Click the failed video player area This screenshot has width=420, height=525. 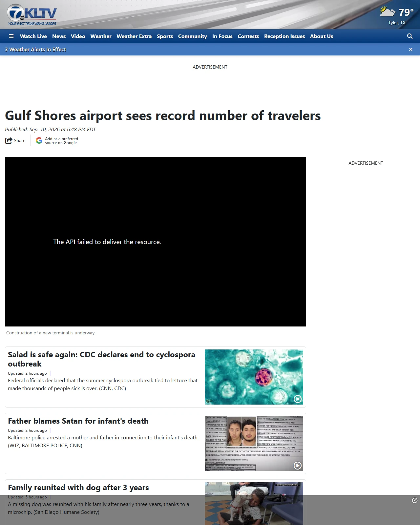156,242
